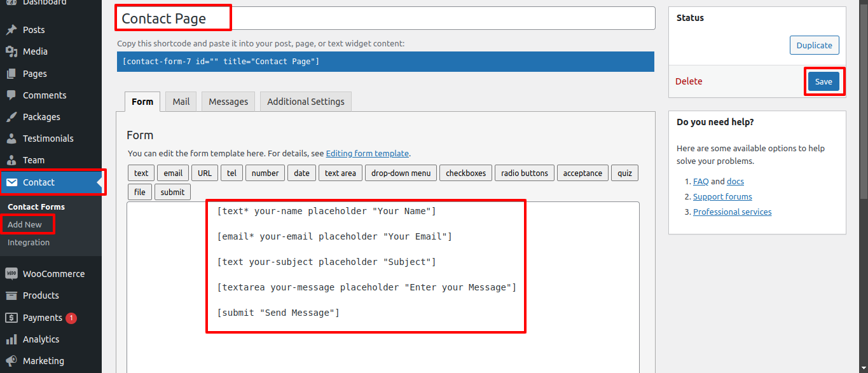Image resolution: width=868 pixels, height=373 pixels.
Task: Click the Posts pin icon in sidebar
Action: 11,30
